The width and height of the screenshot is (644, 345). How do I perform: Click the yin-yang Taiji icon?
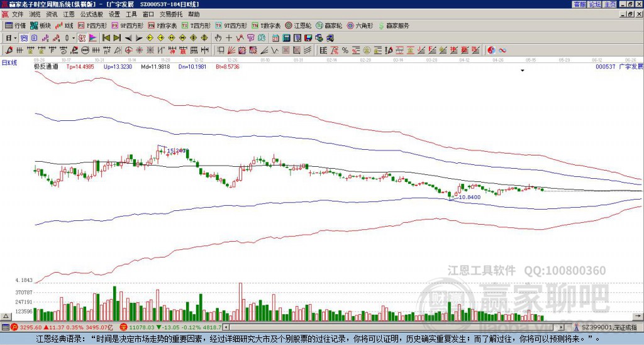coord(492,50)
